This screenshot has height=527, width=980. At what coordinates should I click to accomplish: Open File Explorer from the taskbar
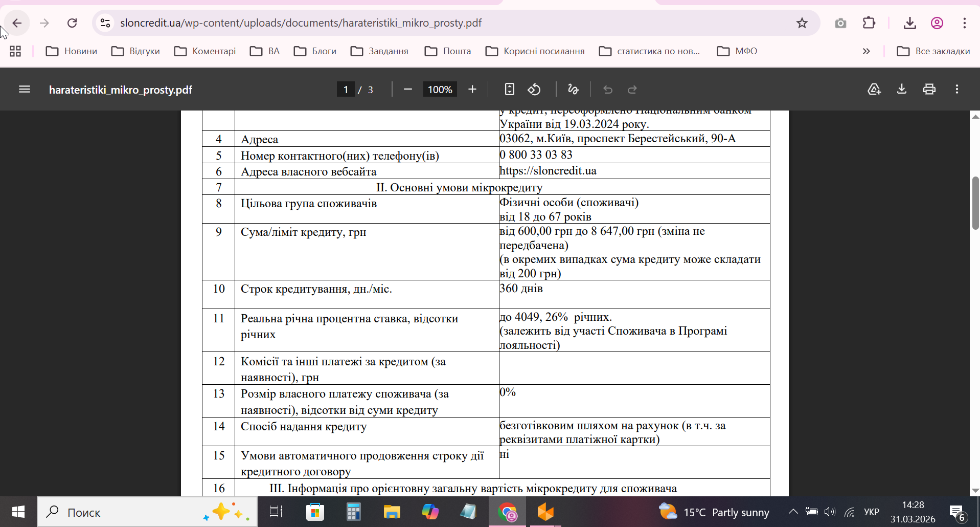(392, 512)
